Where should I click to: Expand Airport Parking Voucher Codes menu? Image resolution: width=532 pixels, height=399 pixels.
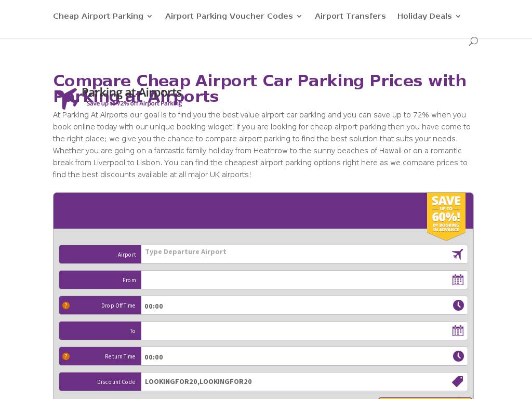pyautogui.click(x=233, y=16)
